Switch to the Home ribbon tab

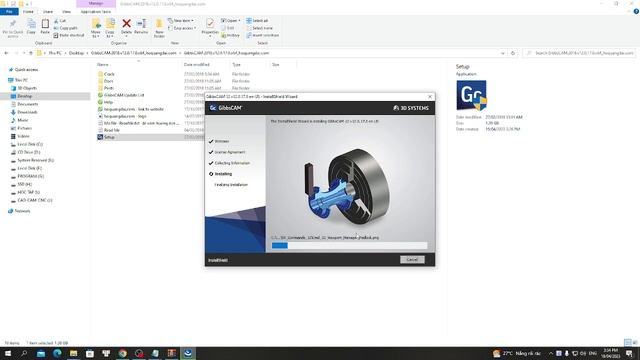tap(28, 12)
